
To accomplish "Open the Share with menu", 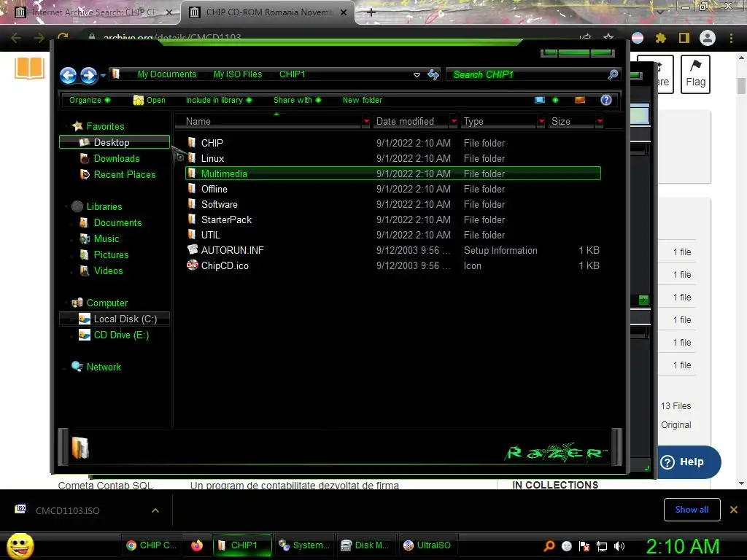I will pyautogui.click(x=298, y=100).
